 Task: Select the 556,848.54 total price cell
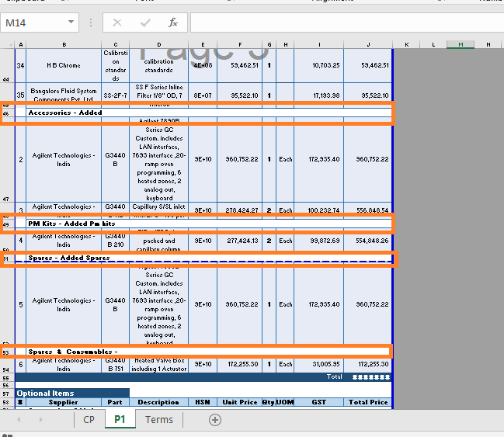(x=368, y=210)
